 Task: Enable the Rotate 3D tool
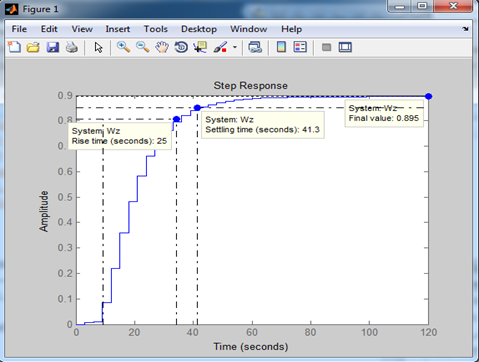pyautogui.click(x=181, y=47)
